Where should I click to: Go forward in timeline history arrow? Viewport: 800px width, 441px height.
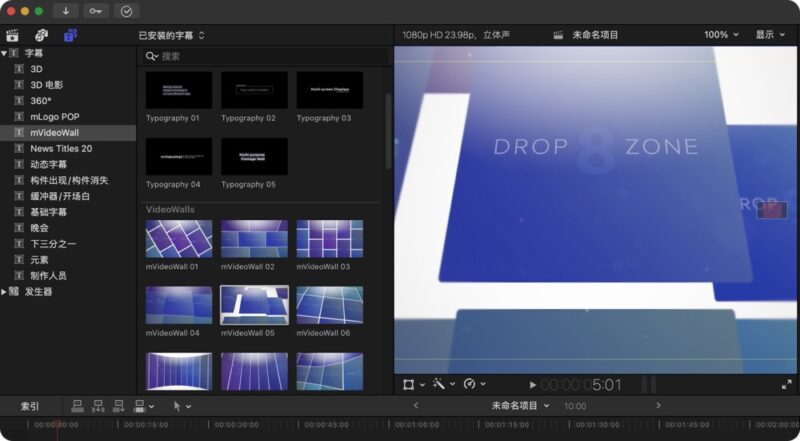658,405
